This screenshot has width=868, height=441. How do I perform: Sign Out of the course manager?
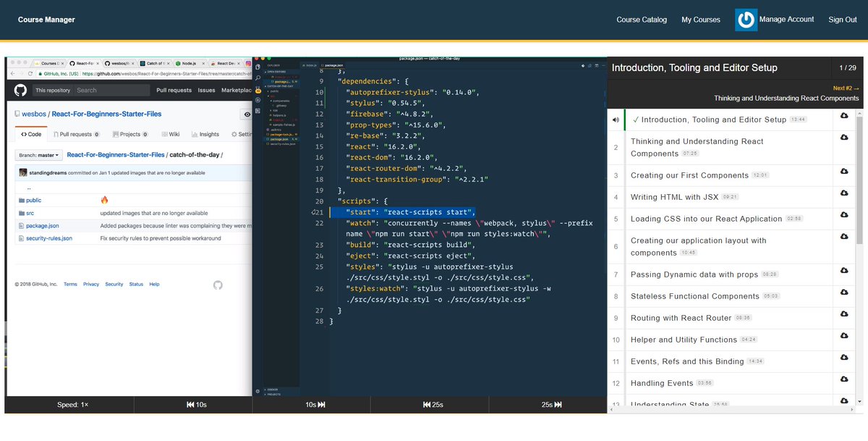[843, 20]
